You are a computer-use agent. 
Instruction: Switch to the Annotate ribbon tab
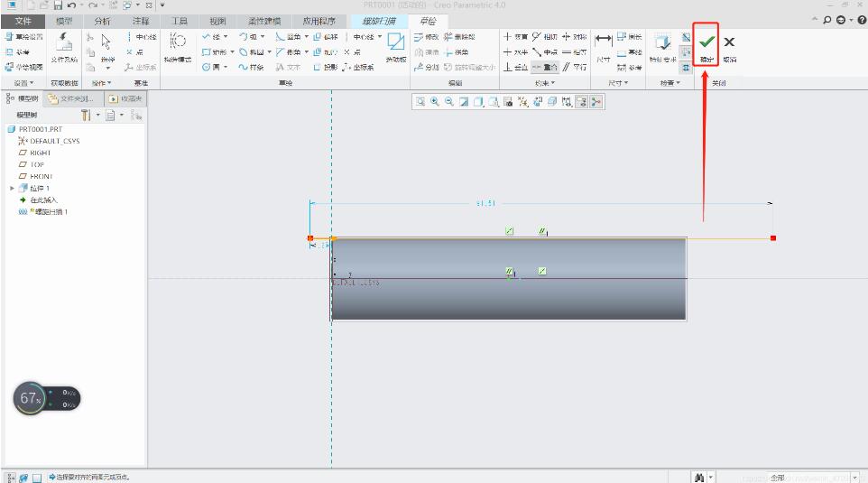(141, 21)
